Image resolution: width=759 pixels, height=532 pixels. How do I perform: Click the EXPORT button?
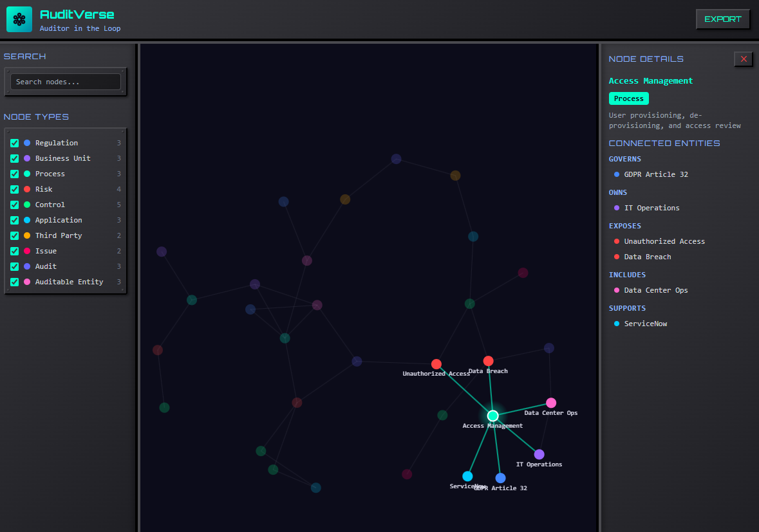pyautogui.click(x=722, y=19)
